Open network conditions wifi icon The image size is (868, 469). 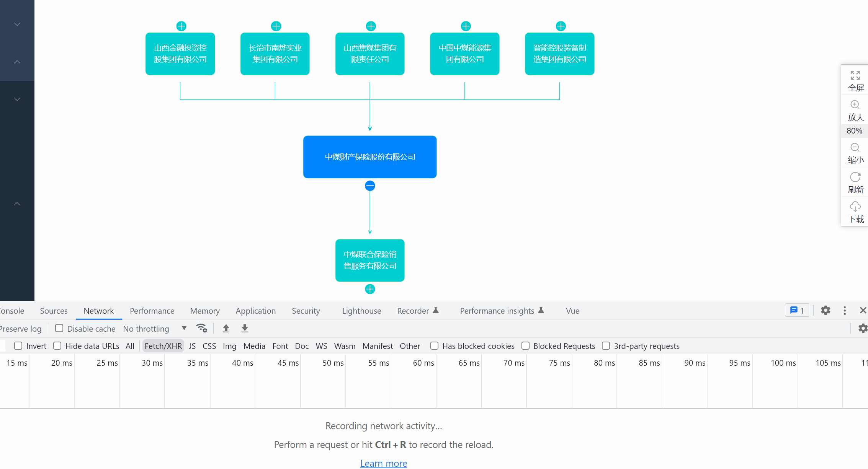point(201,328)
